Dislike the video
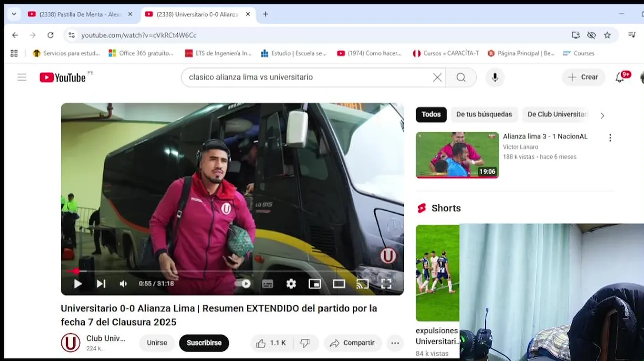644x361 pixels. [x=305, y=343]
